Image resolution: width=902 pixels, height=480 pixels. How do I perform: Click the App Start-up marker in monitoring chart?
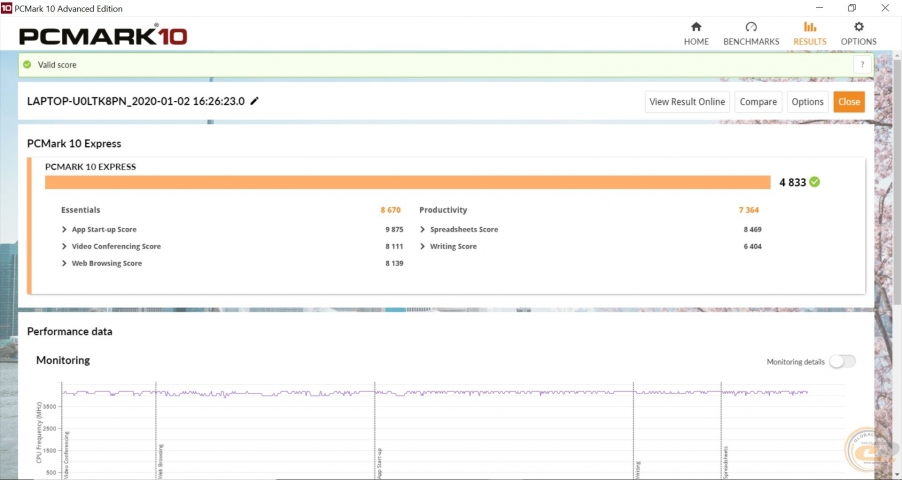click(380, 463)
